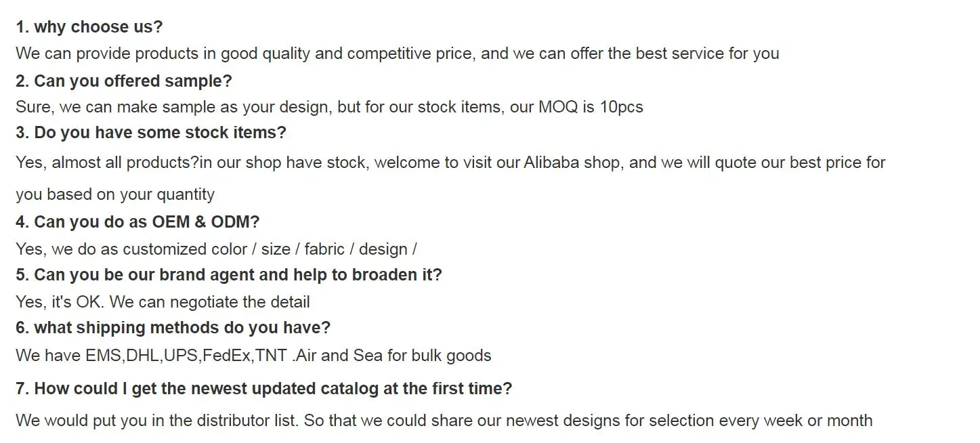Click the "1. why choose us?" heading
Viewport: 980px width, 443px height.
click(x=89, y=27)
